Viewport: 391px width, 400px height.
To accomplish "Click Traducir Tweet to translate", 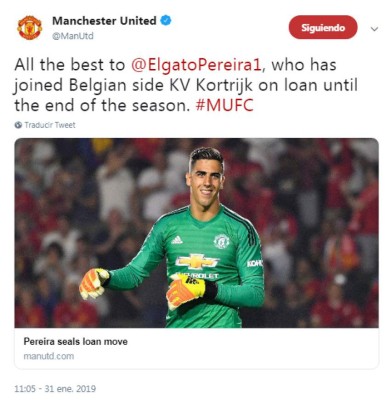I will 50,125.
